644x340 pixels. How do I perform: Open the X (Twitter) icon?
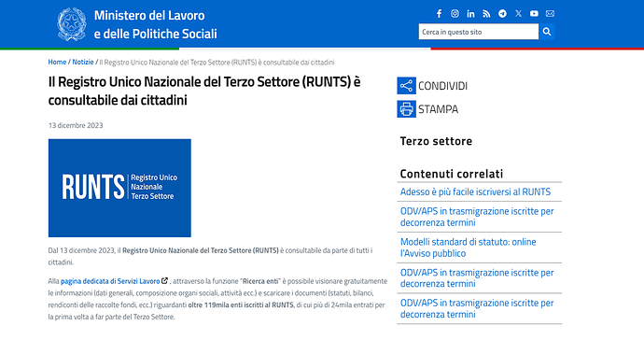(x=518, y=14)
